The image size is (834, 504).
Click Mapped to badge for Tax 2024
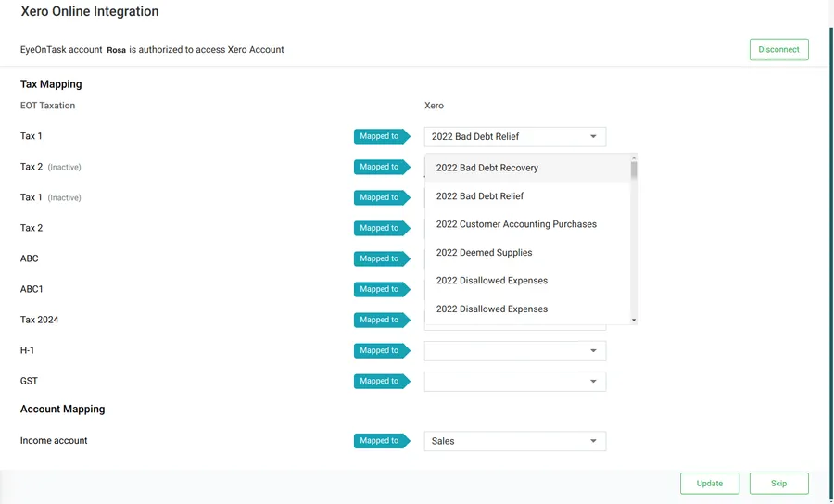[382, 320]
